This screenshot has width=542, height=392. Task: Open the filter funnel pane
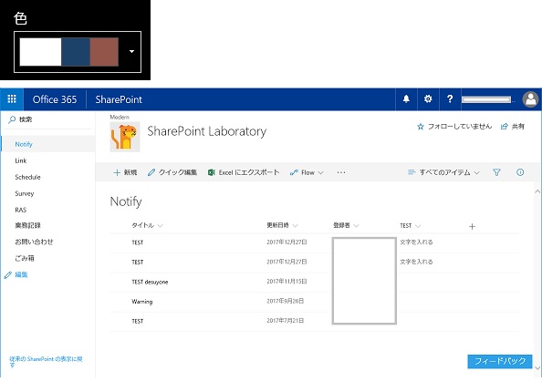[496, 172]
